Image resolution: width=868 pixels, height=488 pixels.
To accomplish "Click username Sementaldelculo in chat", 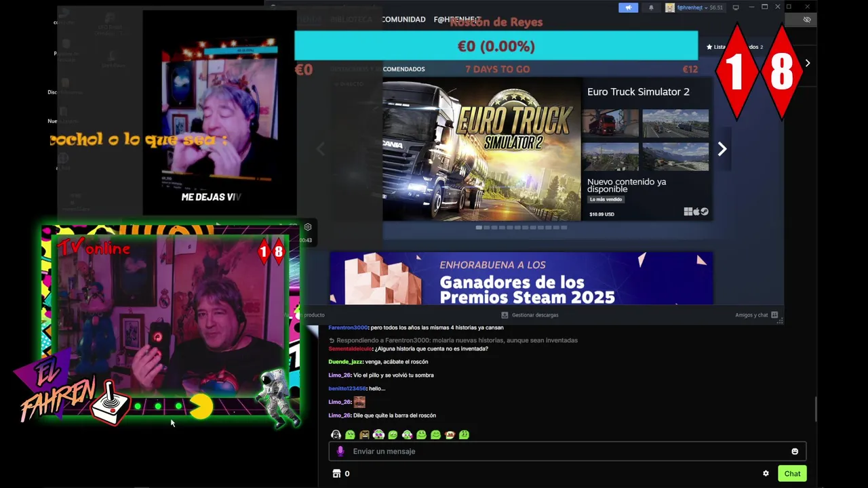I will 350,348.
